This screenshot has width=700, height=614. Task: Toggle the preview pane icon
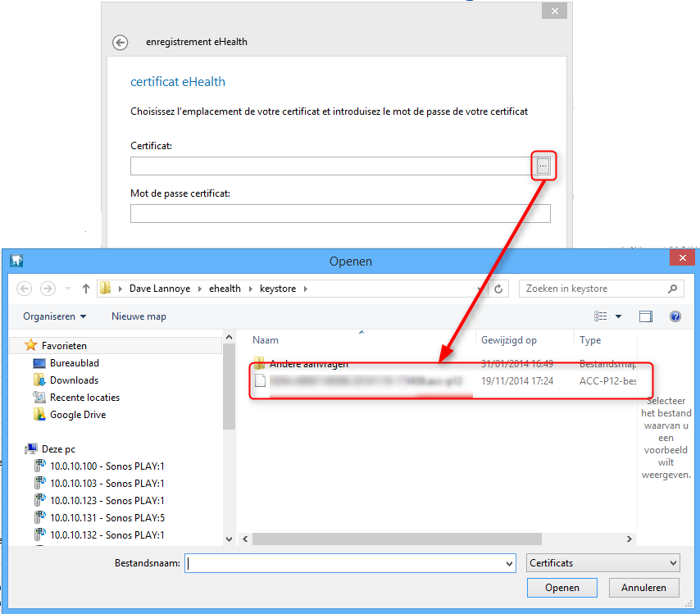[646, 316]
